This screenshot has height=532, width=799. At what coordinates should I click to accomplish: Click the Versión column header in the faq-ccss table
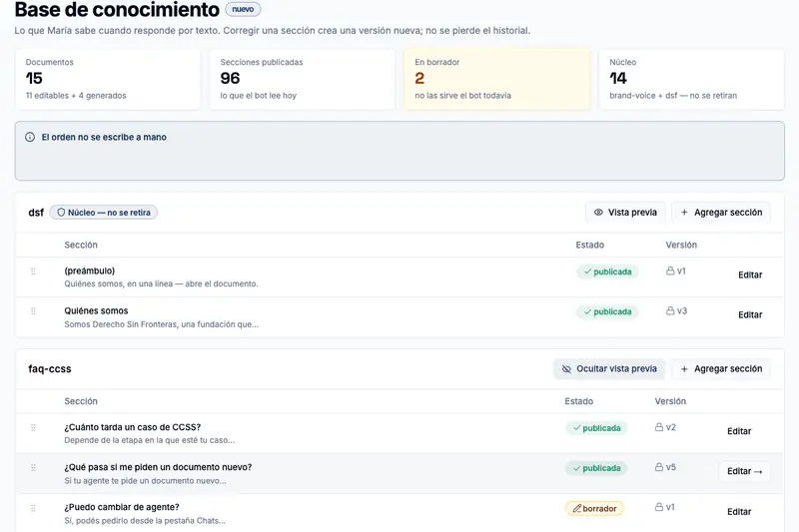click(x=670, y=401)
